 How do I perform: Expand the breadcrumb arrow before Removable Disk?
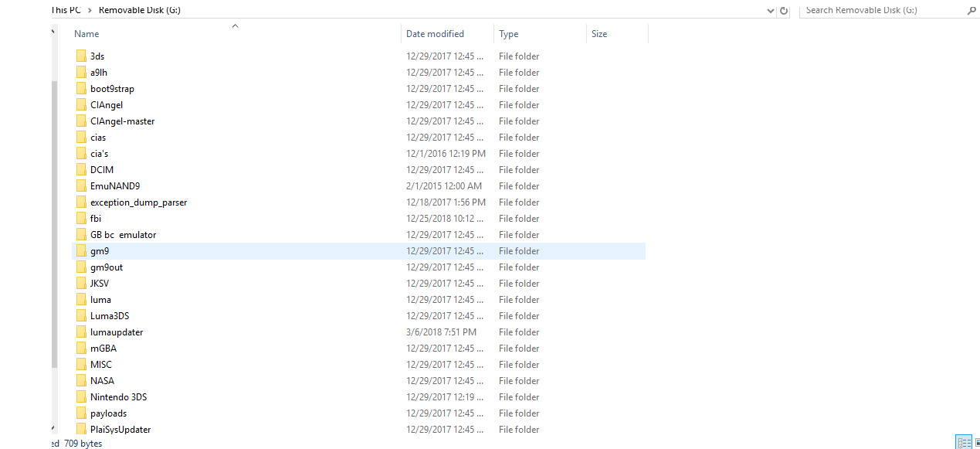click(91, 11)
